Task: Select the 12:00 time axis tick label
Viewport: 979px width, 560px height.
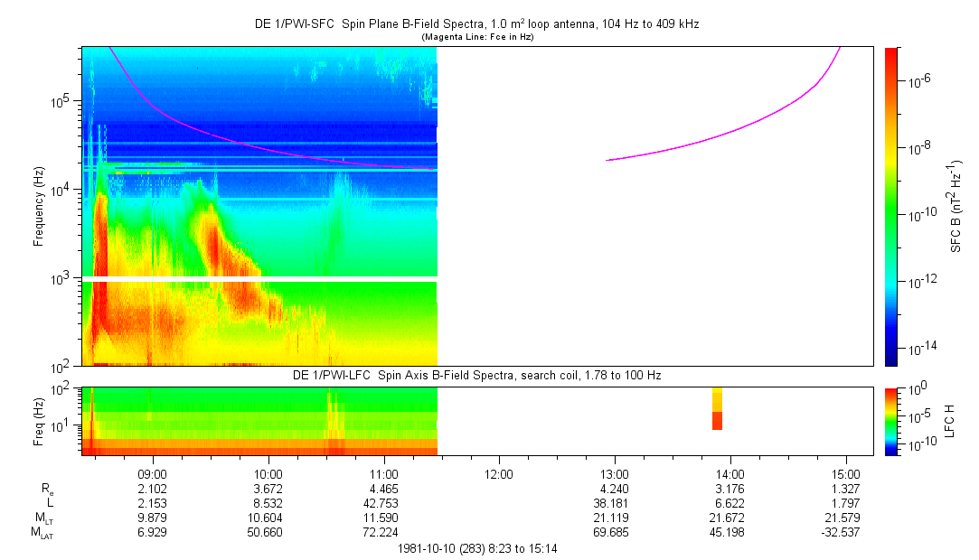Action: coord(499,473)
